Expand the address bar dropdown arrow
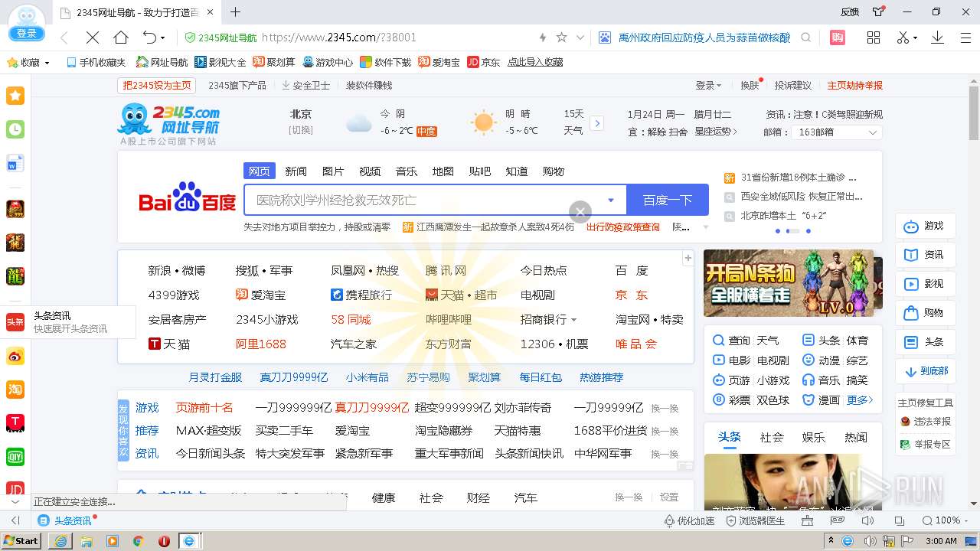980x551 pixels. [x=580, y=37]
